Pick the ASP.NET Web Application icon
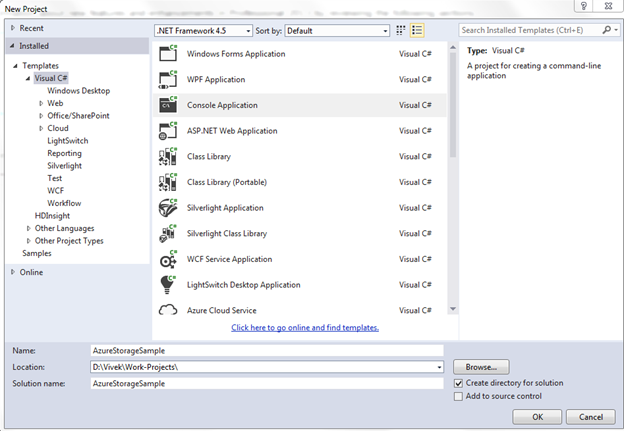This screenshot has width=624, height=431. [x=168, y=131]
